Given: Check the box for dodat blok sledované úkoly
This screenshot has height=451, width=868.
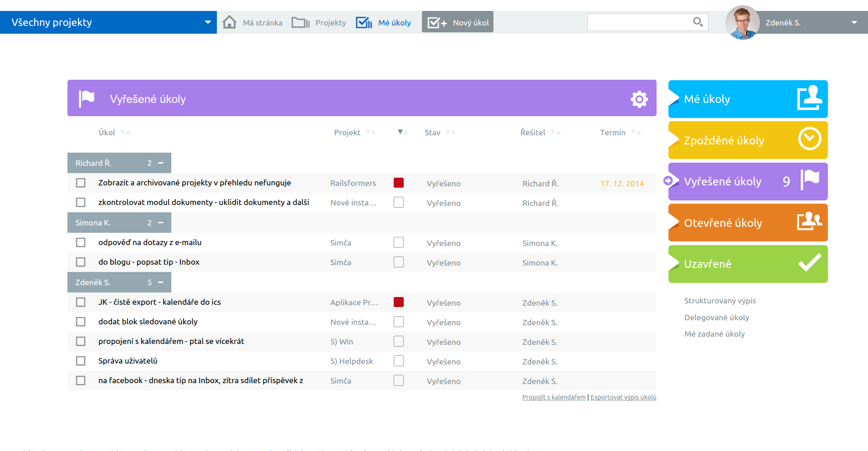Looking at the screenshot, I should [81, 322].
